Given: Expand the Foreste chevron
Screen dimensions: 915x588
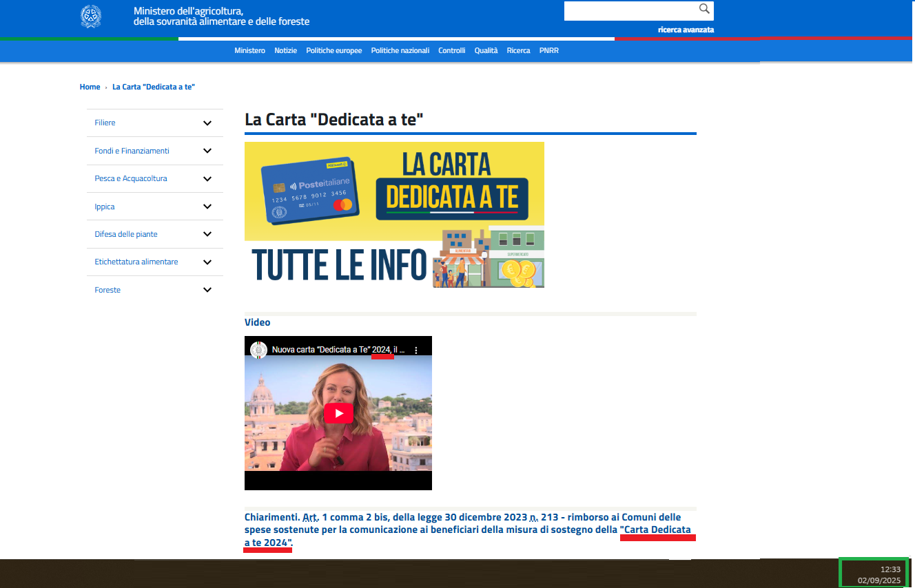Looking at the screenshot, I should coord(207,290).
